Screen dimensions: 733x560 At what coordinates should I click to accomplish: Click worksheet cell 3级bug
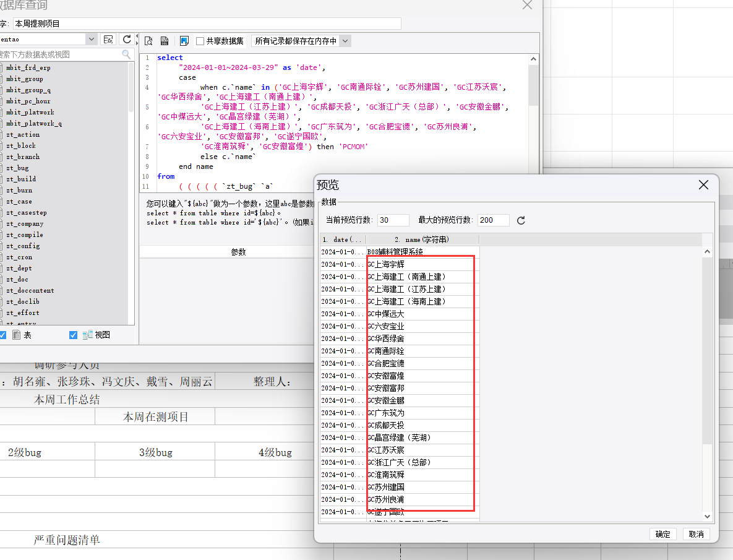pos(156,452)
